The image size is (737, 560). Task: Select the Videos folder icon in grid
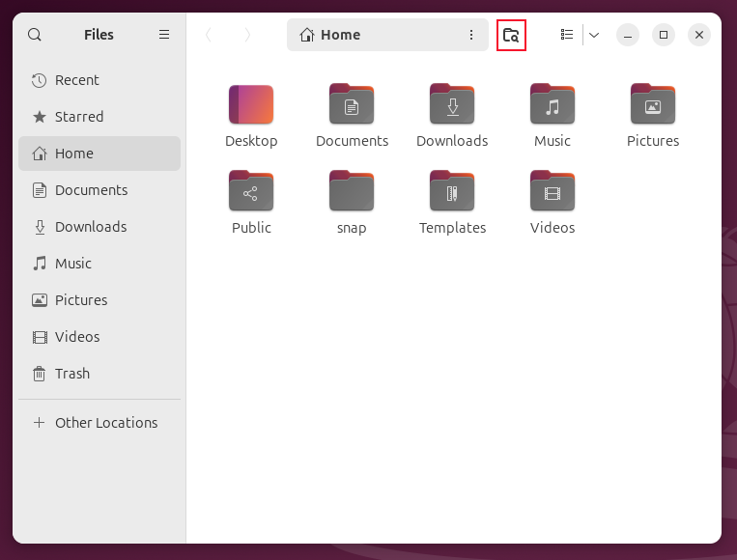pyautogui.click(x=553, y=191)
